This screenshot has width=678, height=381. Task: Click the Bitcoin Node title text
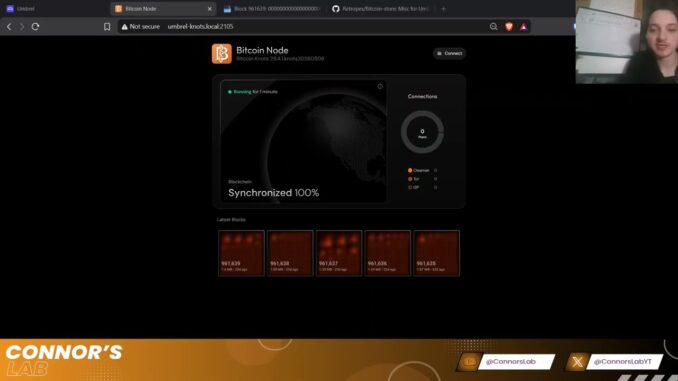coord(262,50)
